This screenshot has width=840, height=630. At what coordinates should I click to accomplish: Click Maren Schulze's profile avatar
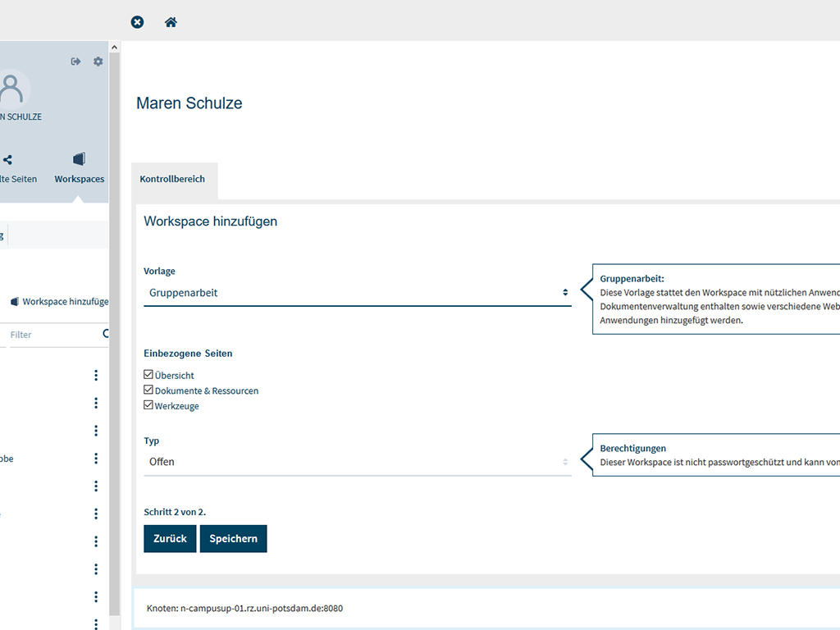(11, 87)
